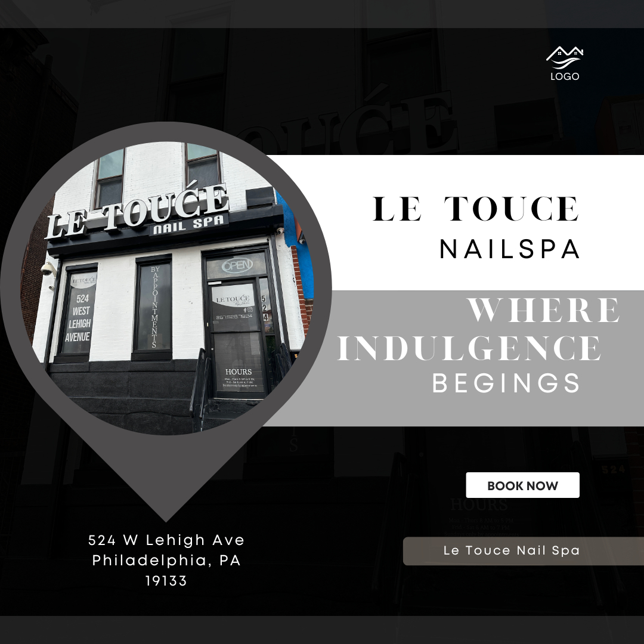Viewport: 644px width, 644px height.
Task: Click the BOOK NOW button
Action: [x=522, y=485]
